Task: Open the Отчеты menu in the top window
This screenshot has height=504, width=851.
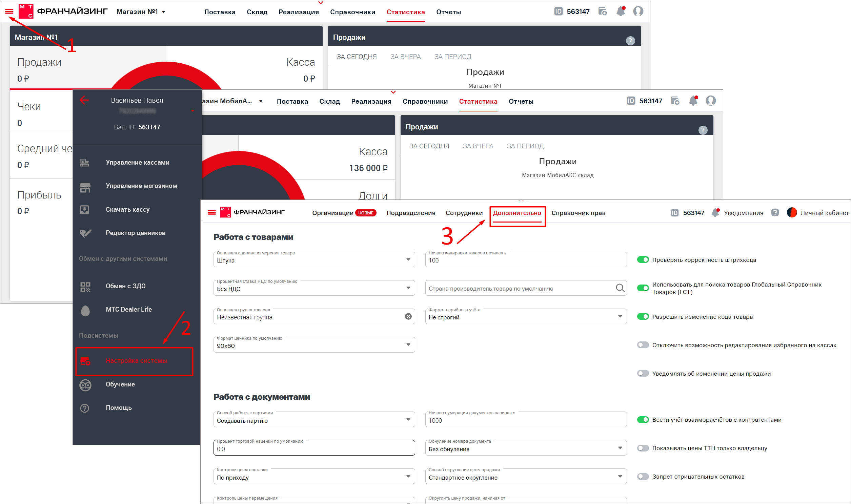Action: [x=448, y=12]
